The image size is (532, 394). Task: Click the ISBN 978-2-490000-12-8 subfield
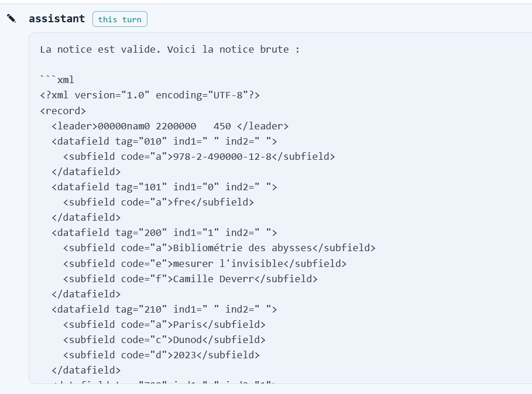click(x=199, y=156)
